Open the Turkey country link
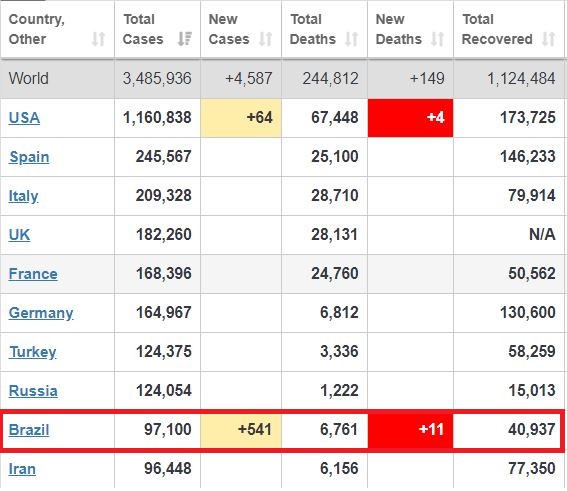This screenshot has height=491, width=567. coord(33,352)
